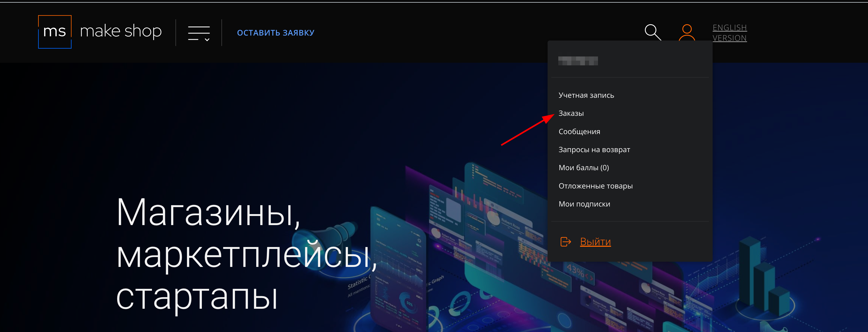Click the ms square logo icon
Screen dimensions: 868x332
(55, 32)
